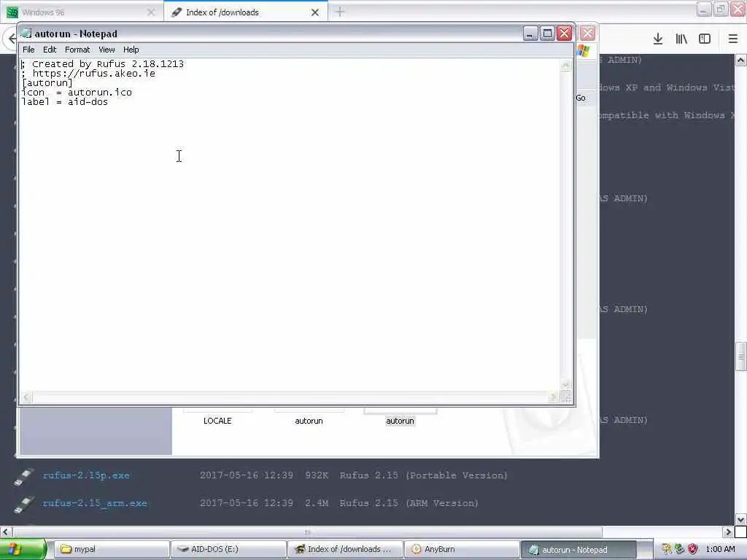Click the USB icon beside rufus-2.15_arm.exe

coord(23,505)
